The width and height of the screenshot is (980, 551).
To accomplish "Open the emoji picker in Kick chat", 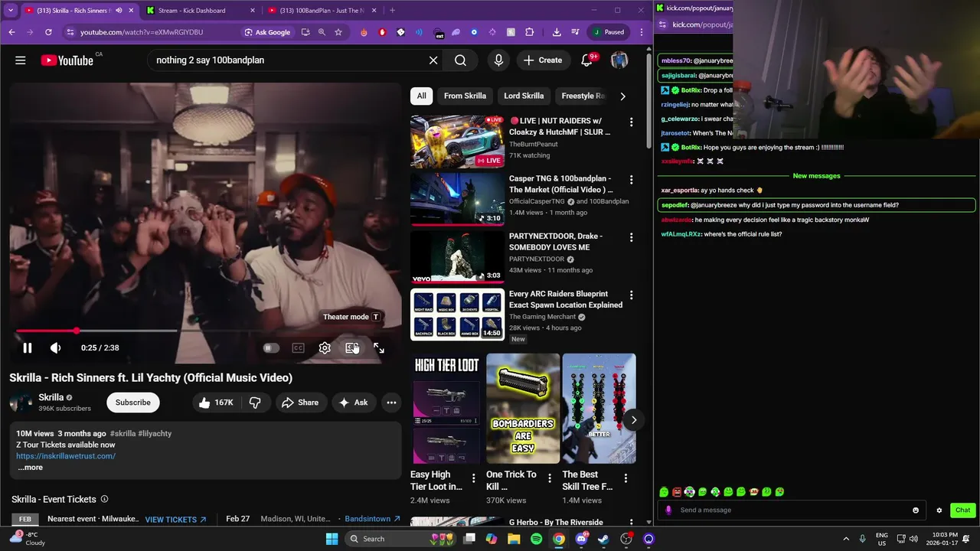I will [x=916, y=510].
